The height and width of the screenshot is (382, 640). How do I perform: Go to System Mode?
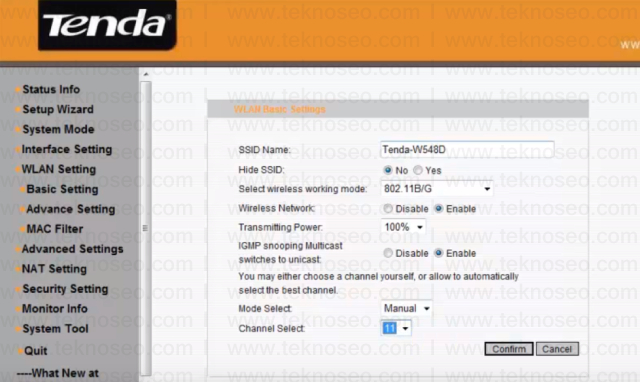[x=58, y=129]
